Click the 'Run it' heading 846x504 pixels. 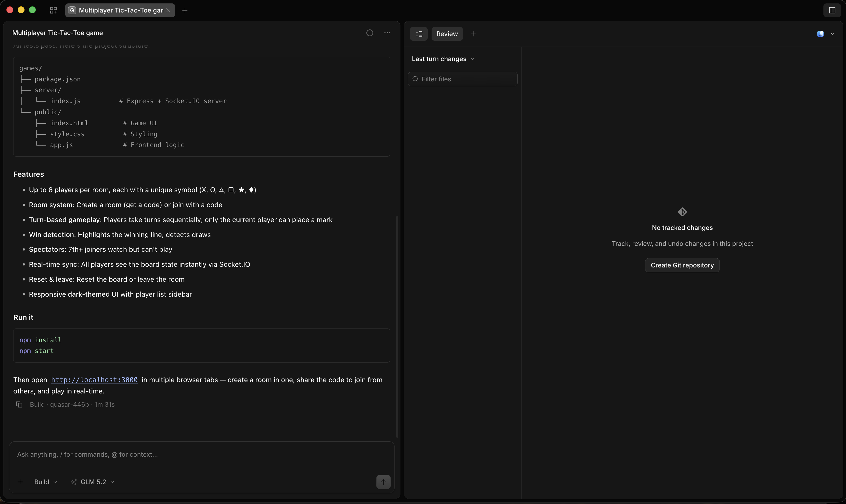[23, 317]
